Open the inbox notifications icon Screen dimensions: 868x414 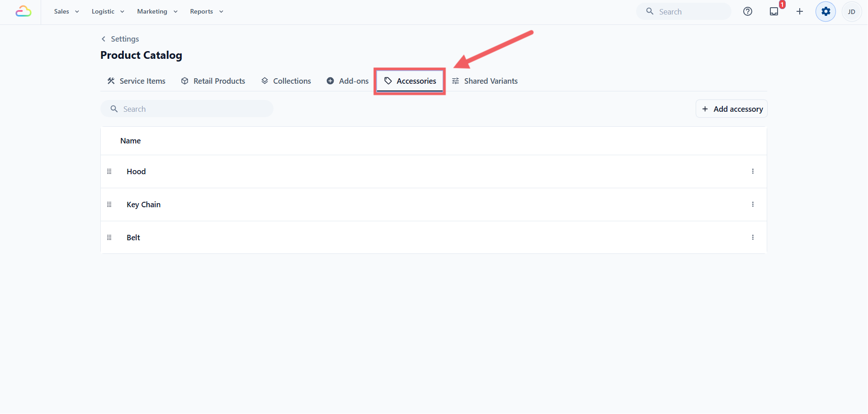(774, 11)
